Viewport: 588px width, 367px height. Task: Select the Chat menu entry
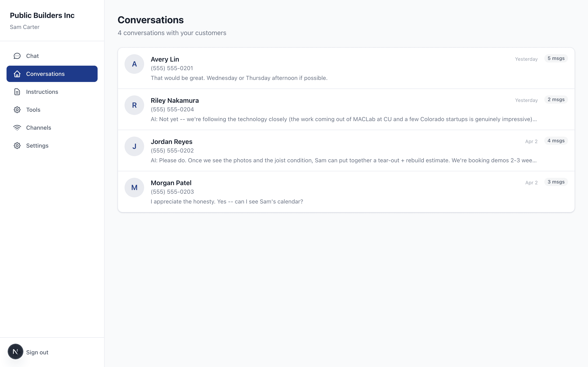tap(32, 56)
